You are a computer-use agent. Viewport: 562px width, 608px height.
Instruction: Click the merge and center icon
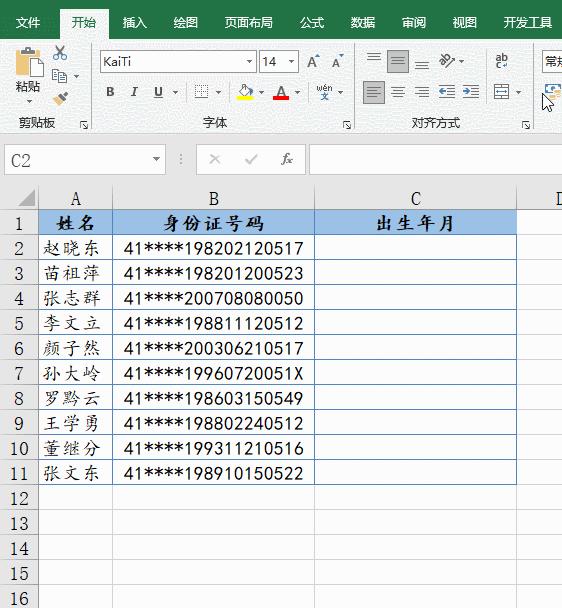pos(501,92)
